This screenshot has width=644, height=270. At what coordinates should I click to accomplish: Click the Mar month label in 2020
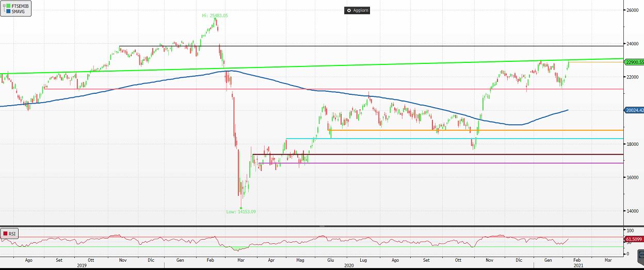(x=241, y=261)
